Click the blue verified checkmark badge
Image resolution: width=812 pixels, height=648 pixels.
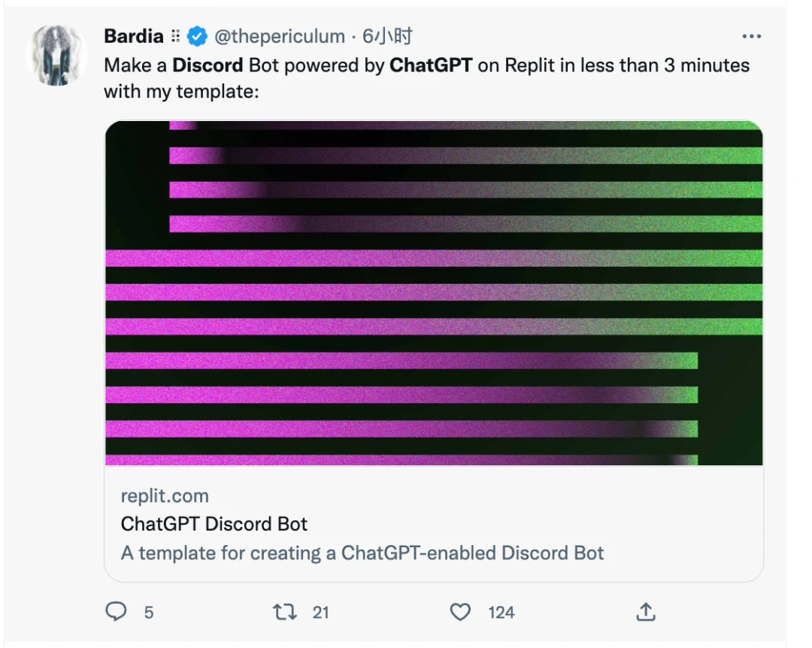point(197,36)
